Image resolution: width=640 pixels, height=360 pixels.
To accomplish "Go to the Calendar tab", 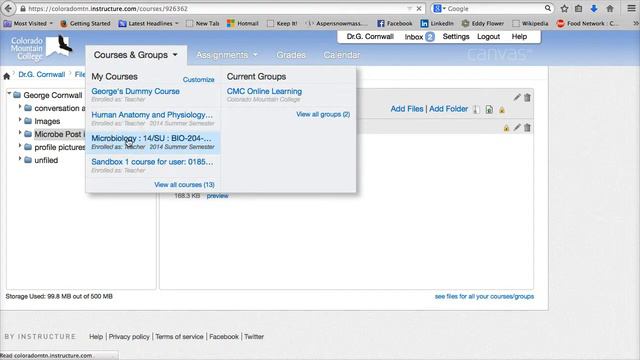I will 342,55.
